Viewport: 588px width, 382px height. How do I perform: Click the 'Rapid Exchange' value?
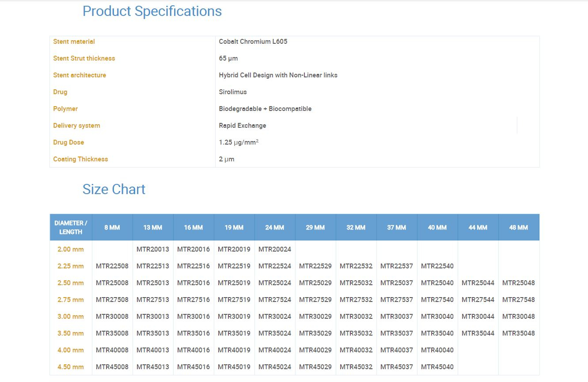click(x=242, y=126)
